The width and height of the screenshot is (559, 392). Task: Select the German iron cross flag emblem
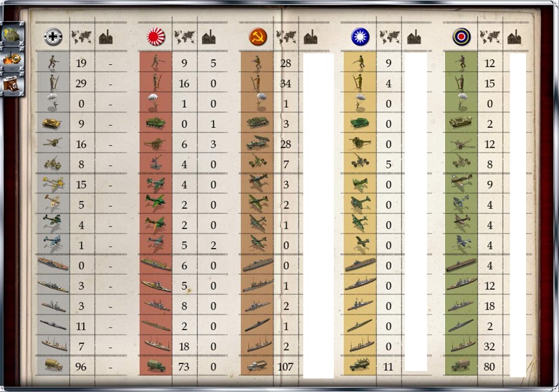click(53, 36)
